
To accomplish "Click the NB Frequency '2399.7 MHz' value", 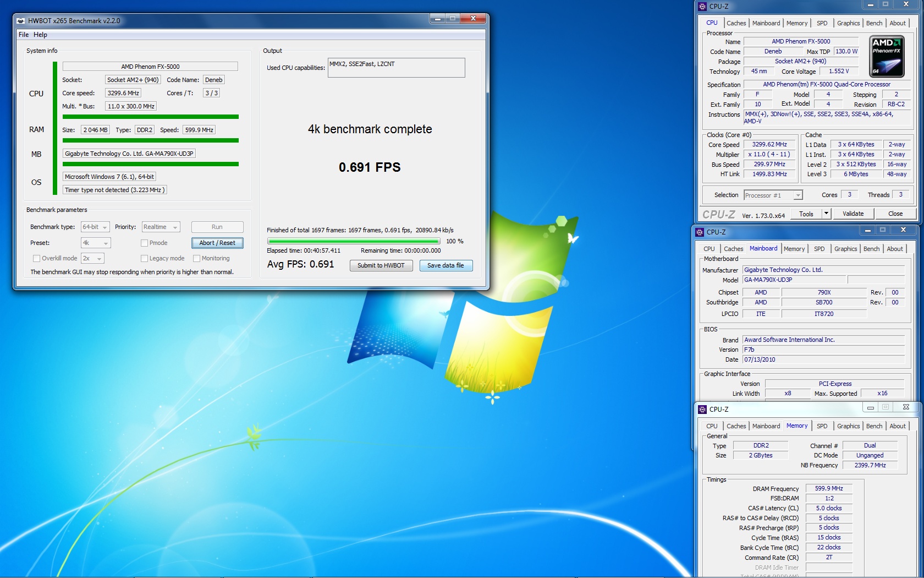I will tap(870, 465).
